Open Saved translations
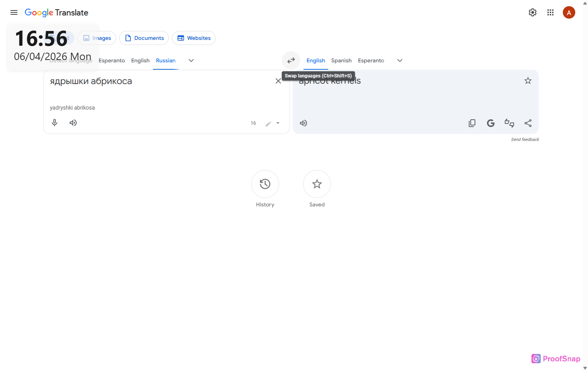Viewport: 588px width, 371px height. coord(317,184)
